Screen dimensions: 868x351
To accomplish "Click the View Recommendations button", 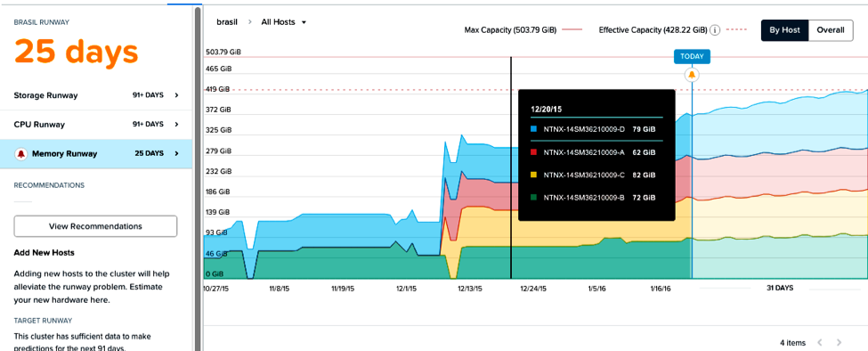I will (95, 226).
